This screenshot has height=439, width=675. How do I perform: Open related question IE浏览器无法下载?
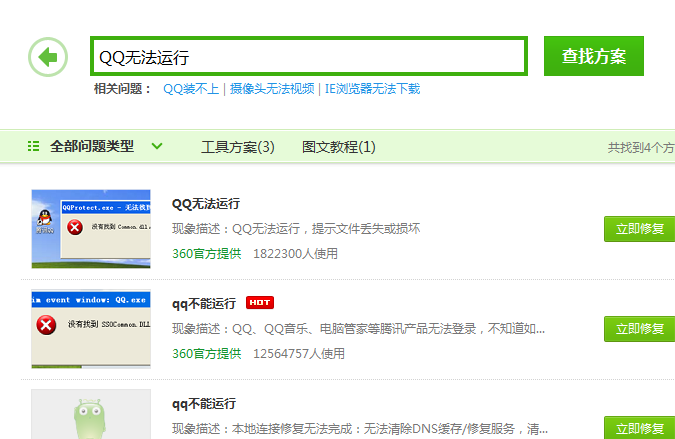click(x=372, y=89)
